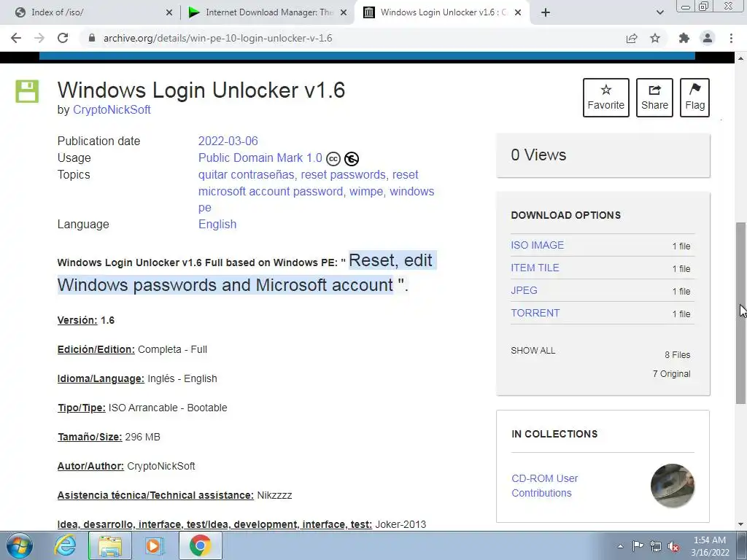
Task: Click the 7 Original count text
Action: click(671, 374)
